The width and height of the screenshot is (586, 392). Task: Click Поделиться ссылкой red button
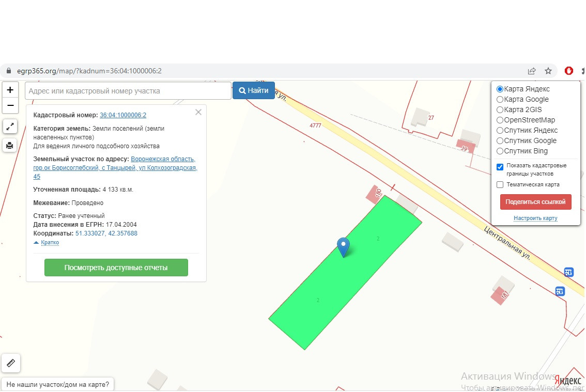(x=535, y=202)
